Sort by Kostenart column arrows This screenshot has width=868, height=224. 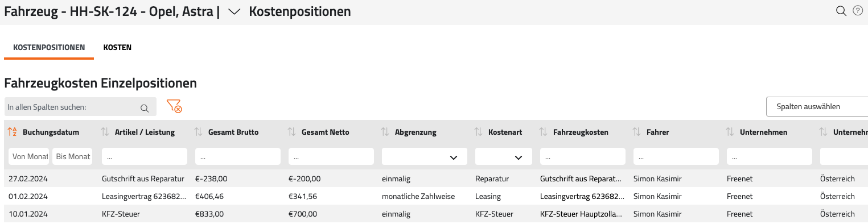click(478, 132)
